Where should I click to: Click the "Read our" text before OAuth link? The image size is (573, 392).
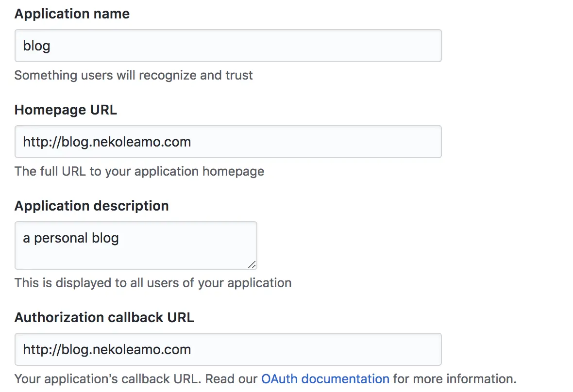pos(231,379)
